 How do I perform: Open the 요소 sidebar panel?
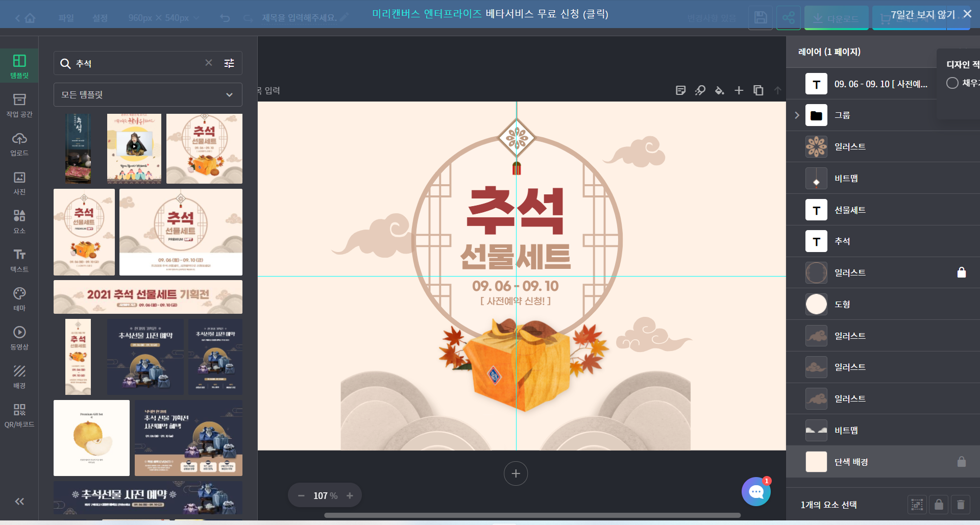coord(19,221)
